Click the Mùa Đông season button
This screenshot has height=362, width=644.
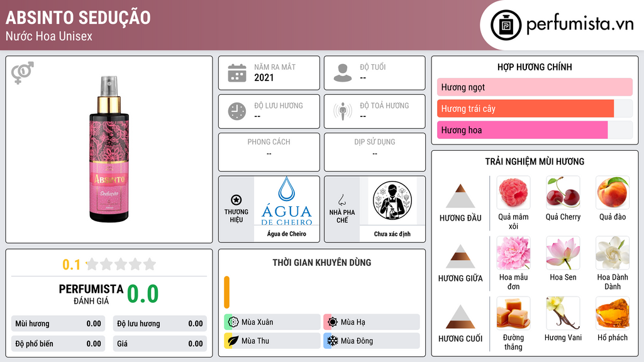[372, 341]
